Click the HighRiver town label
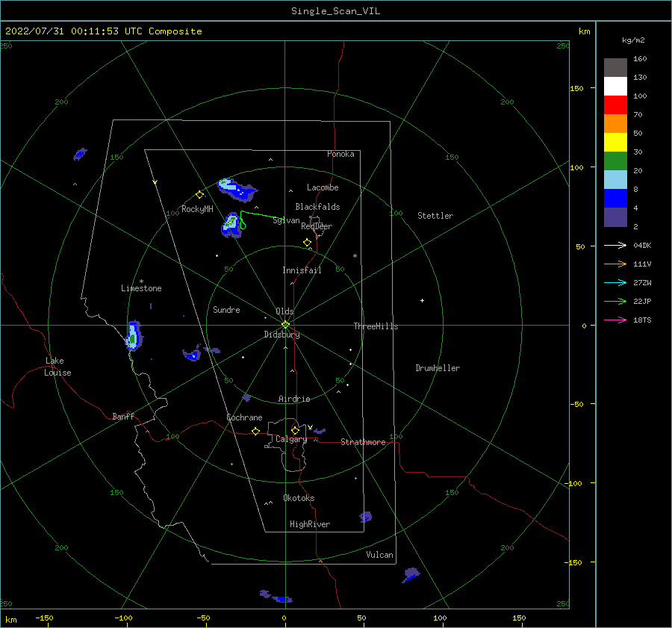 [x=310, y=524]
